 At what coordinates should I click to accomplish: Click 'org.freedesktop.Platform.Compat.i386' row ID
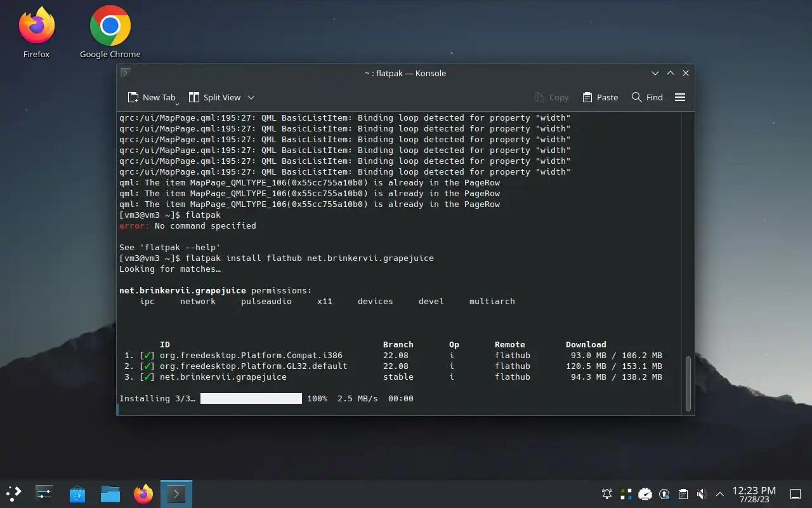coord(251,355)
